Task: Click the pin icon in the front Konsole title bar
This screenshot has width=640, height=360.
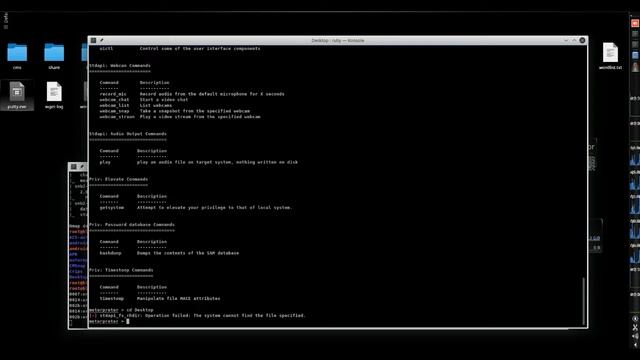Action: [102, 40]
